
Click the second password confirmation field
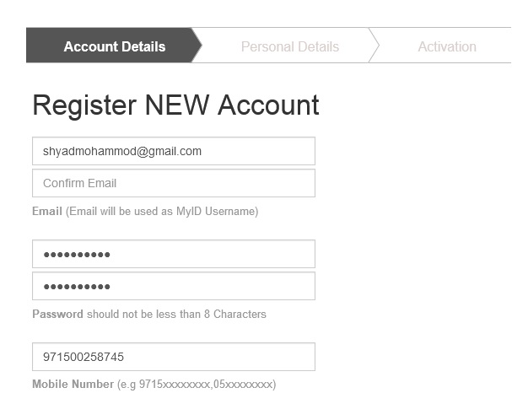[173, 286]
